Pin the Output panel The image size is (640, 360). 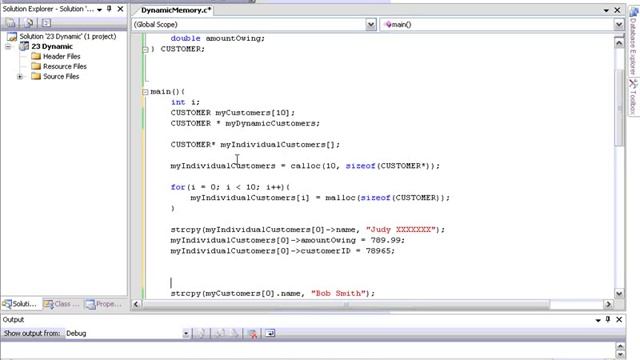(608, 320)
